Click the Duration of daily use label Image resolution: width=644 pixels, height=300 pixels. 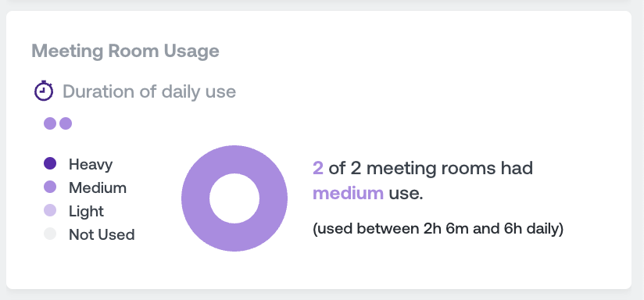click(x=149, y=91)
